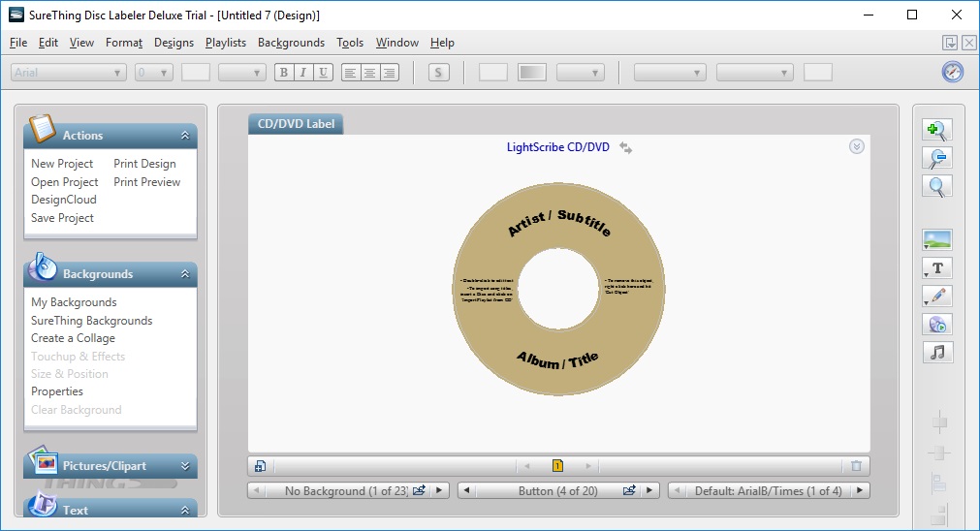
Task: Click the trash delete page icon
Action: [856, 466]
